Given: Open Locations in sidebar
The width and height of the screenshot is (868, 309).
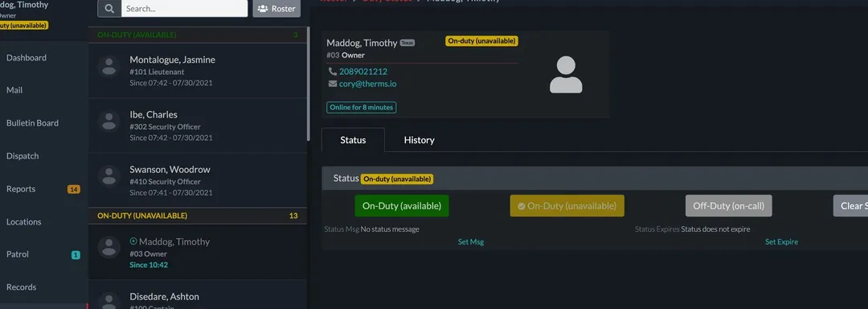Looking at the screenshot, I should [24, 221].
